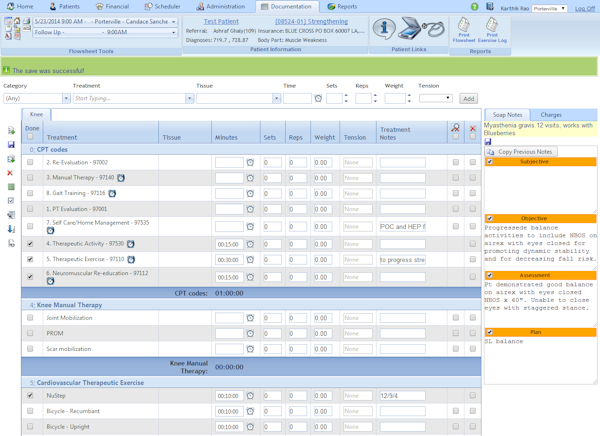This screenshot has width=600, height=436.
Task: Click the Print Flowsheet report icon
Action: (464, 29)
